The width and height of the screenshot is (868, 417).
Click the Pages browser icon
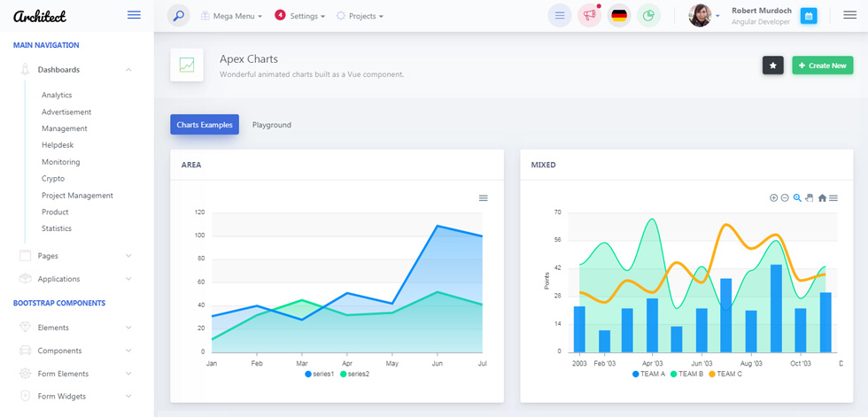click(x=25, y=256)
